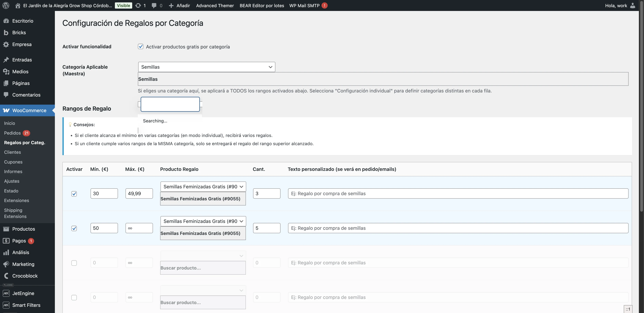Open the Semillas category dropdown
The image size is (644, 313).
click(x=206, y=67)
